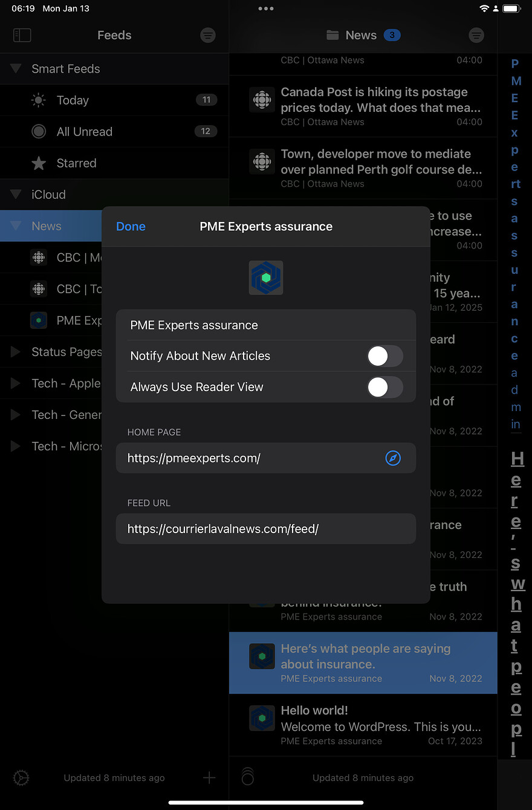Click the first CBC feed icon in sidebar
The height and width of the screenshot is (810, 532).
coord(39,258)
